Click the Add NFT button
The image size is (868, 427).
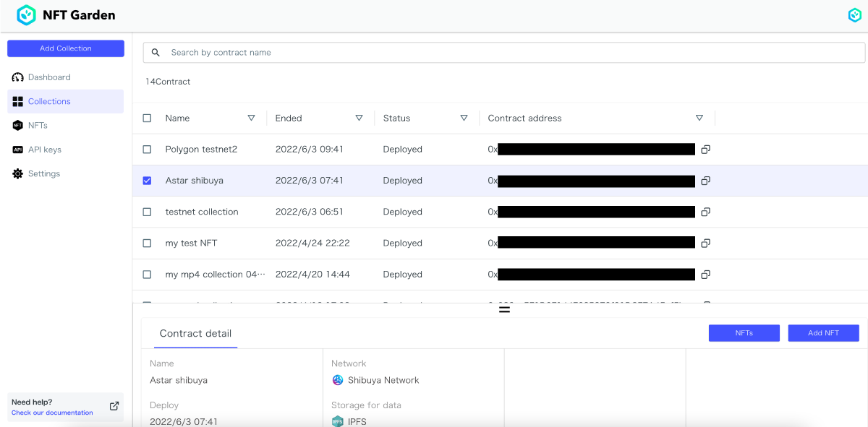823,333
